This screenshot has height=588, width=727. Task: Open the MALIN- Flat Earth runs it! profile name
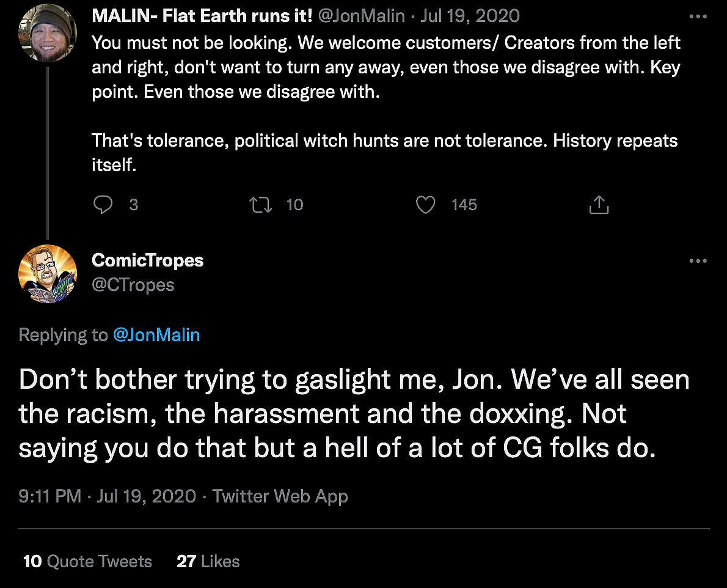[x=202, y=17]
